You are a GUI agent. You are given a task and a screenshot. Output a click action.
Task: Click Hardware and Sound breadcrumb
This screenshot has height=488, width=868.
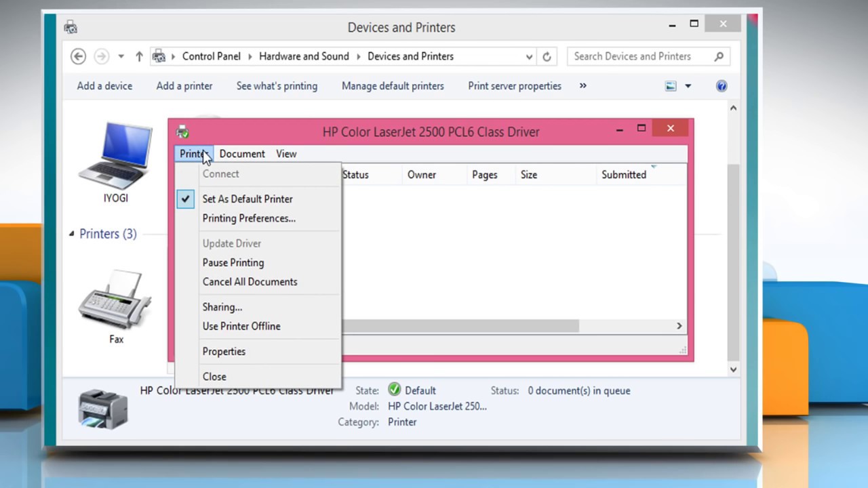click(x=304, y=56)
